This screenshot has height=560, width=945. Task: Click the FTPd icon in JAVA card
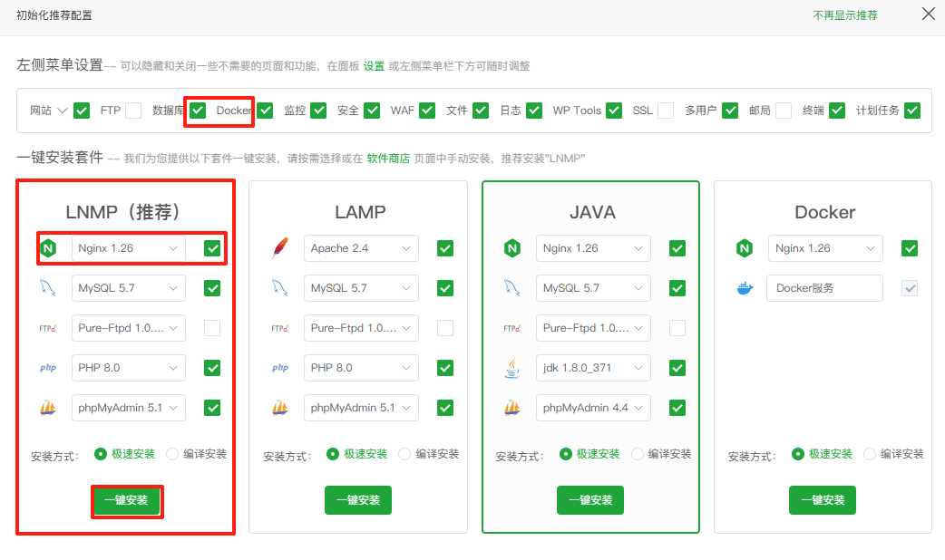pos(512,328)
